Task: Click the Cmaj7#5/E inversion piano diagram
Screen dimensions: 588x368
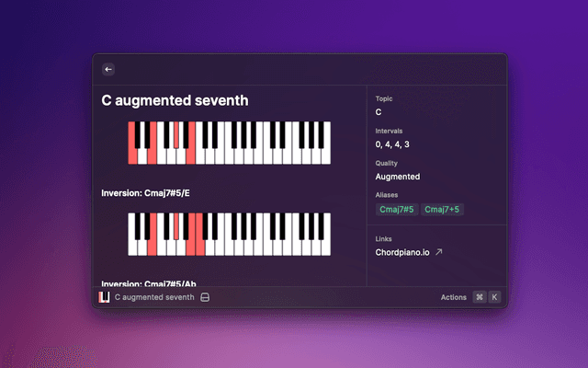Action: pos(229,234)
